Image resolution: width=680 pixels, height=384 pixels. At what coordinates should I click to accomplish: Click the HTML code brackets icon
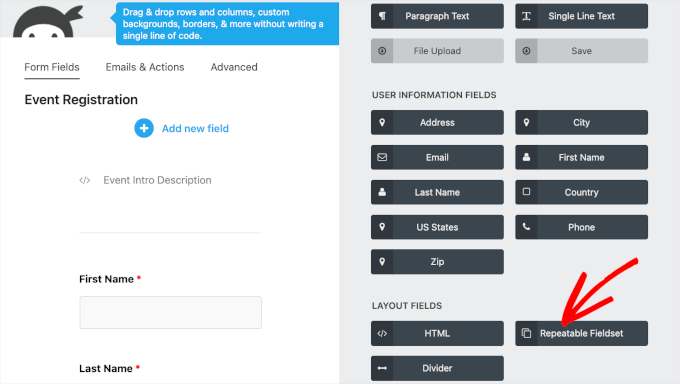point(382,333)
